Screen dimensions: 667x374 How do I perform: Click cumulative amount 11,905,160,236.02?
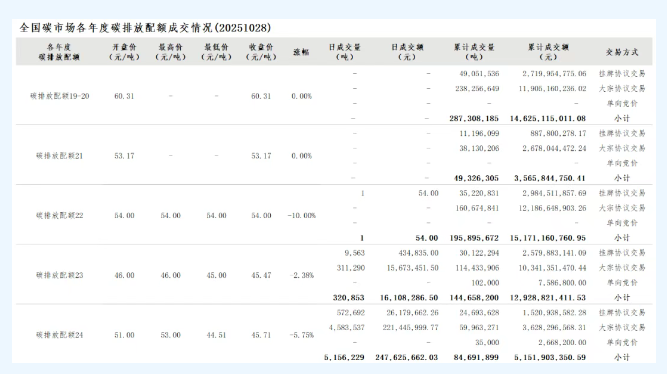552,89
